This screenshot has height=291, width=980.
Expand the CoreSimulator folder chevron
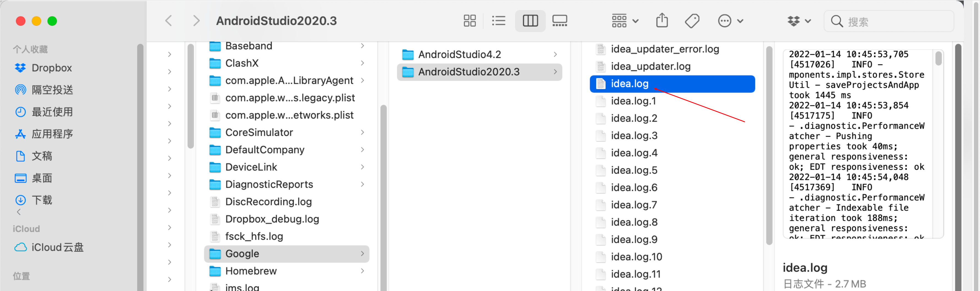pos(363,132)
